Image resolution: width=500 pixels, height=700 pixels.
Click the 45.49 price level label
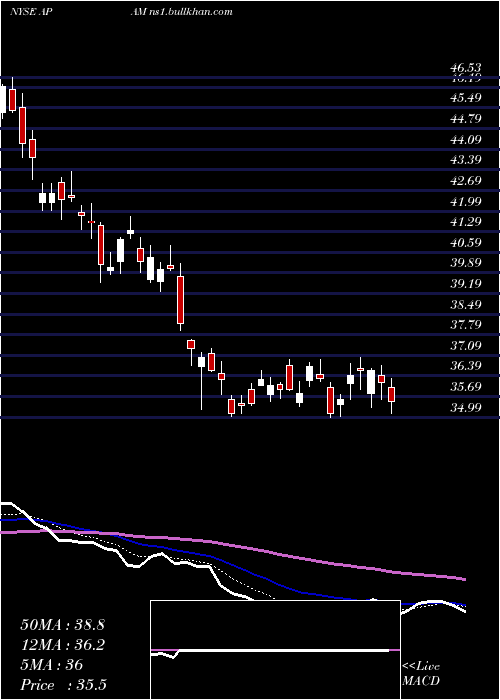click(466, 98)
